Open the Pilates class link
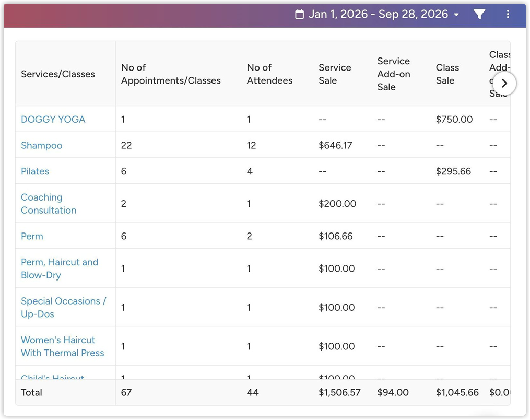This screenshot has height=420, width=530. point(35,171)
